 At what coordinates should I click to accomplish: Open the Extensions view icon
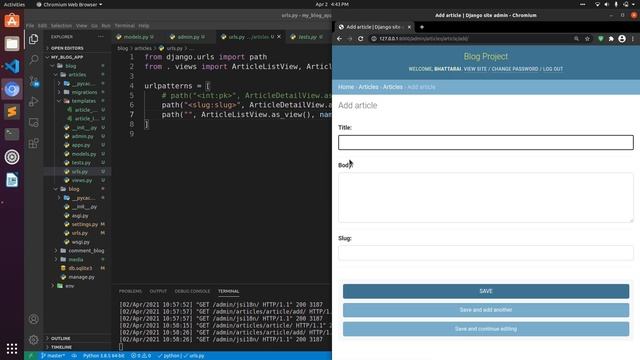coord(34,143)
